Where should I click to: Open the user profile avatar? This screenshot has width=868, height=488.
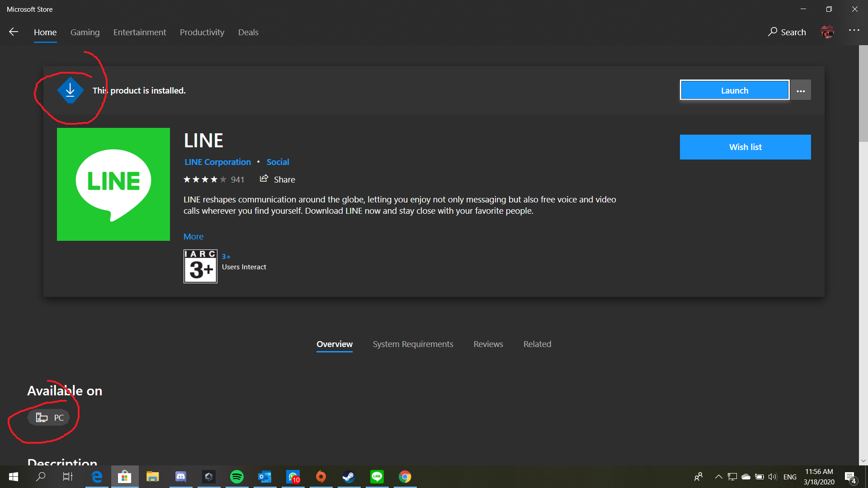[x=827, y=32]
